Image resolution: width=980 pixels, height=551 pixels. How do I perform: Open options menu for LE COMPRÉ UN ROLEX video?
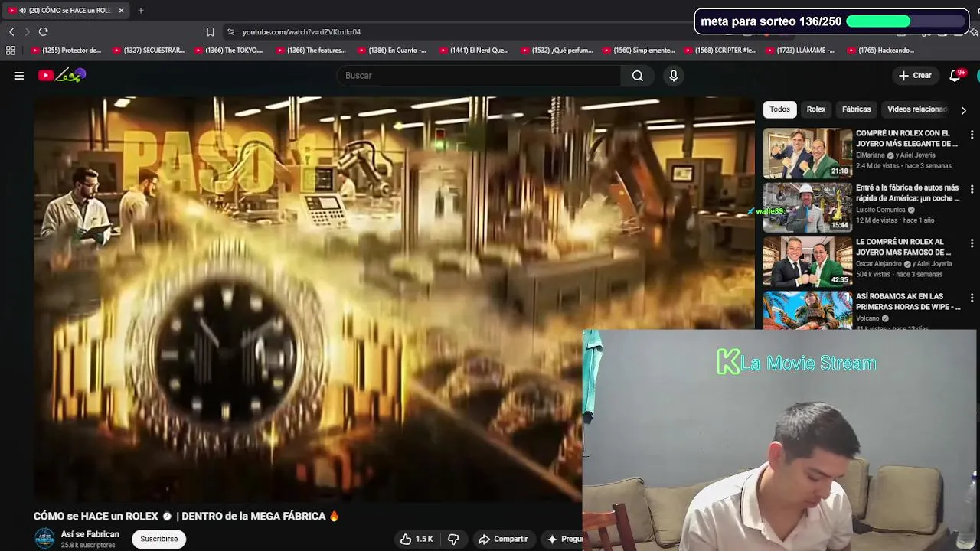click(x=972, y=243)
